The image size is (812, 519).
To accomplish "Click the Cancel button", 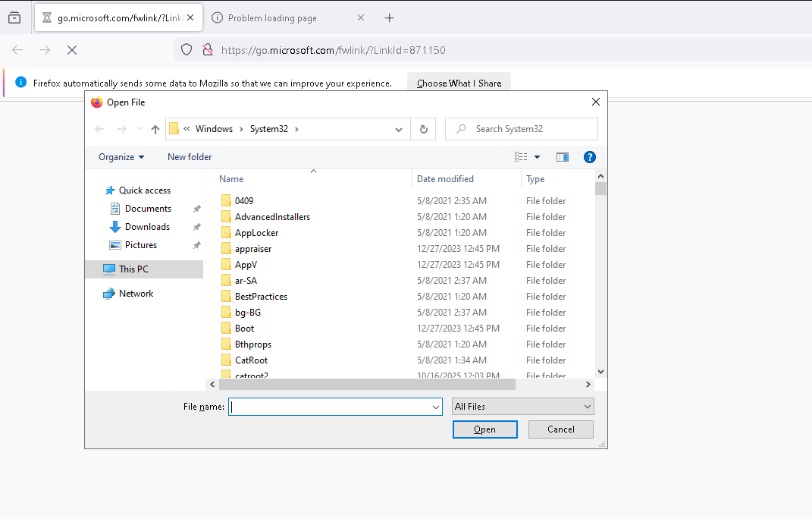I will (x=561, y=429).
